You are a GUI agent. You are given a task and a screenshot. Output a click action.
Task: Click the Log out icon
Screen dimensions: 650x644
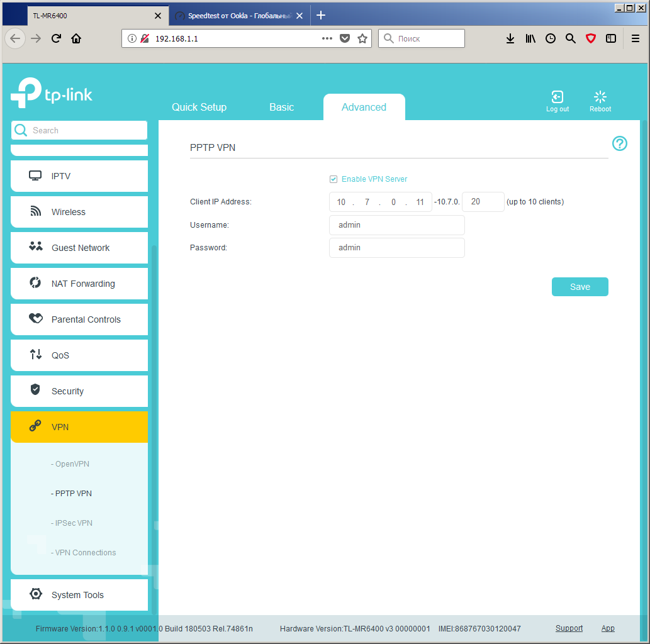coord(557,97)
